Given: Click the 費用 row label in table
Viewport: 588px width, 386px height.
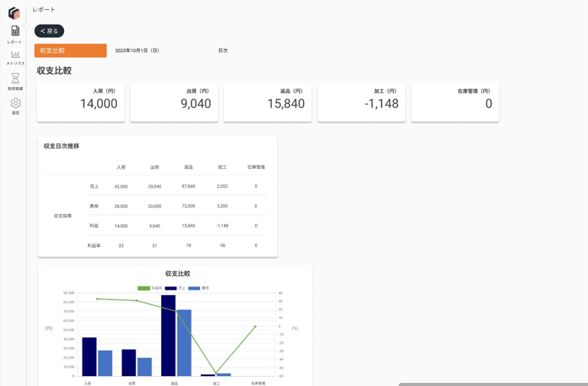Looking at the screenshot, I should [x=94, y=206].
